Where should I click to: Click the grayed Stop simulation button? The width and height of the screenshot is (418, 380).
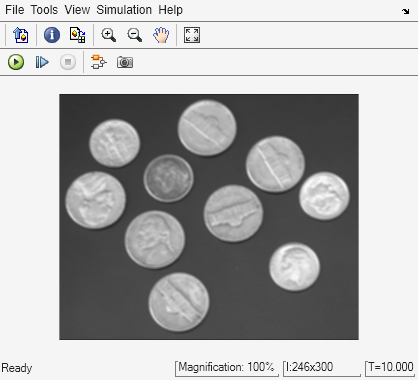point(68,62)
